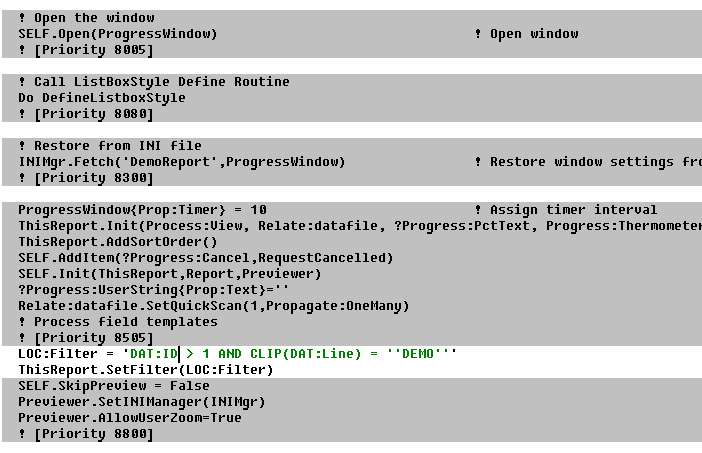
Task: Click the Previewer.AllowUserZoom=True line
Action: click(130, 418)
